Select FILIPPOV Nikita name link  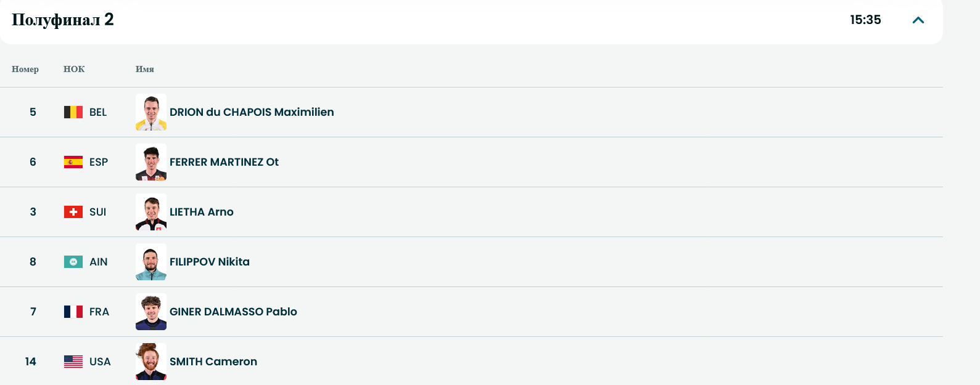[210, 262]
